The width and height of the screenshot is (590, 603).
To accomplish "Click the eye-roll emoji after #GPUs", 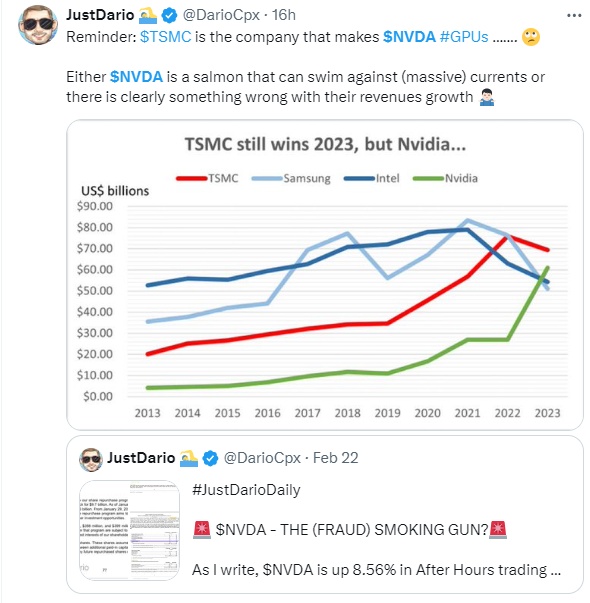I will coord(531,37).
